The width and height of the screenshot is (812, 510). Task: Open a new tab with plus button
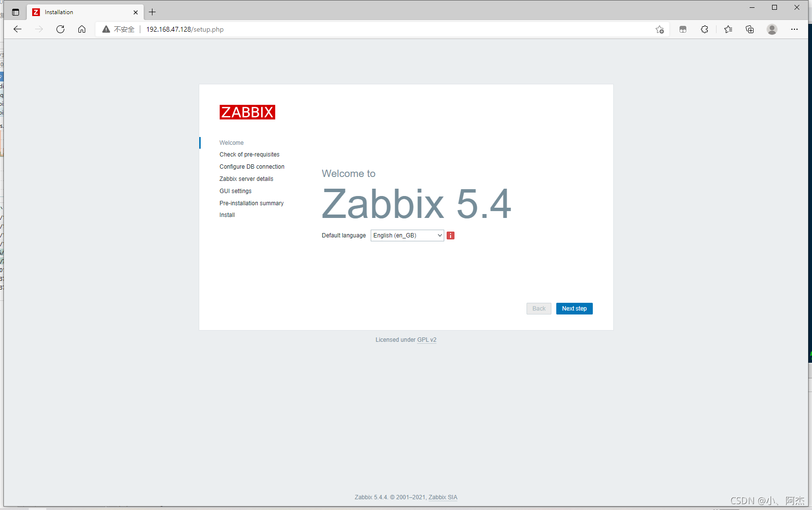152,12
